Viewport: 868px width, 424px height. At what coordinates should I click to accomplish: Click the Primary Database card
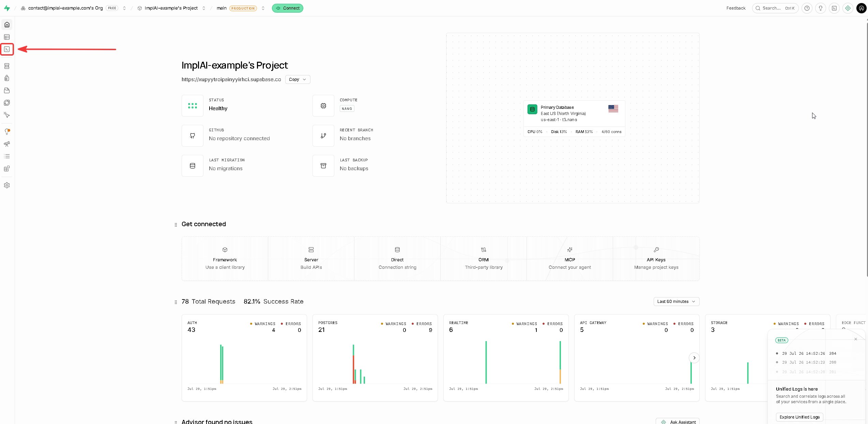[574, 118]
